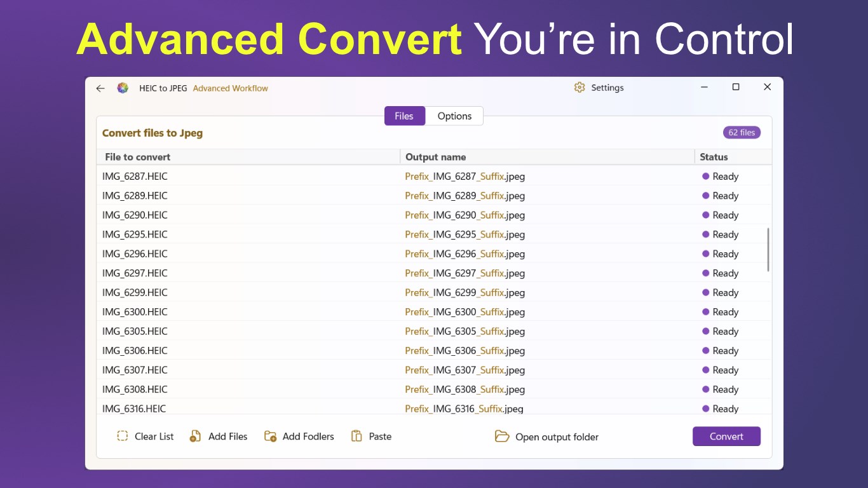Click the status dot in IMG_6300 row
Viewport: 868px width, 488px height.
(x=705, y=311)
